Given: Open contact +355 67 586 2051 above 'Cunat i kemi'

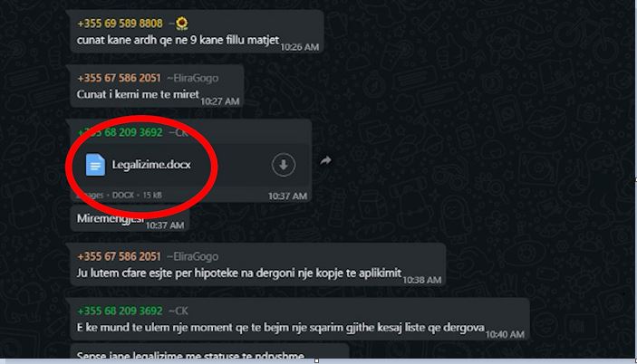Looking at the screenshot, I should click(119, 78).
